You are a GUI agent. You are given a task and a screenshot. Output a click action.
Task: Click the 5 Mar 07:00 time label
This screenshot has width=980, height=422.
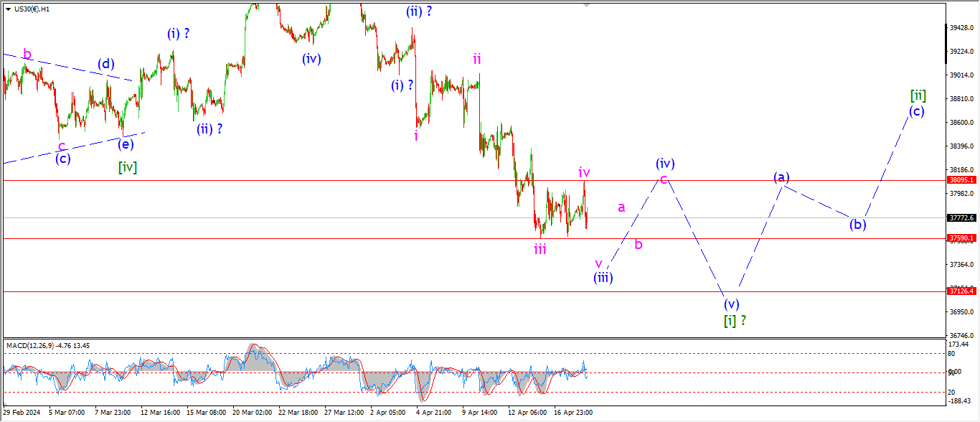click(65, 413)
